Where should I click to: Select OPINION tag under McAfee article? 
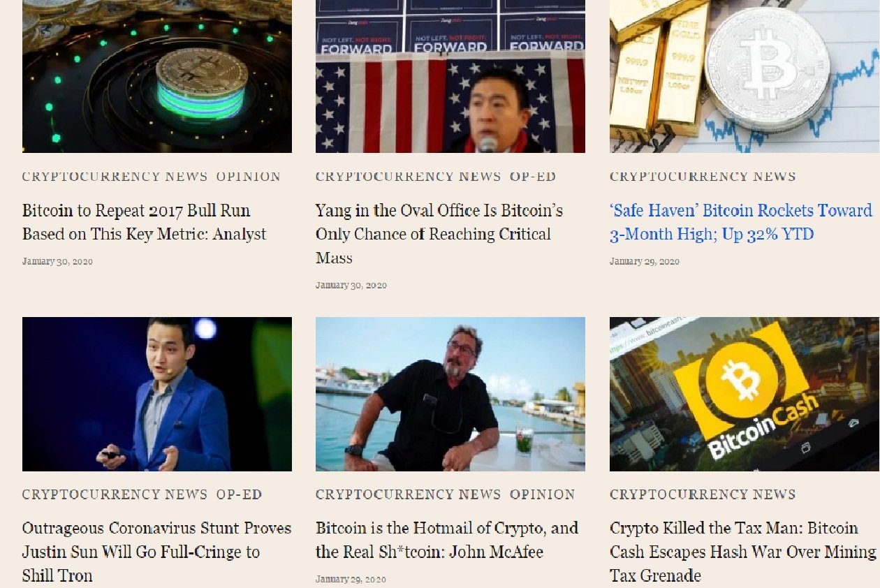point(542,494)
